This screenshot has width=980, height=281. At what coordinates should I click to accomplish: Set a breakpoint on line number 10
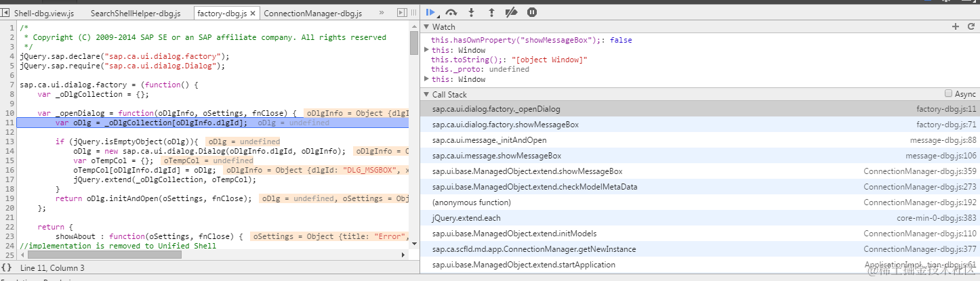10,113
